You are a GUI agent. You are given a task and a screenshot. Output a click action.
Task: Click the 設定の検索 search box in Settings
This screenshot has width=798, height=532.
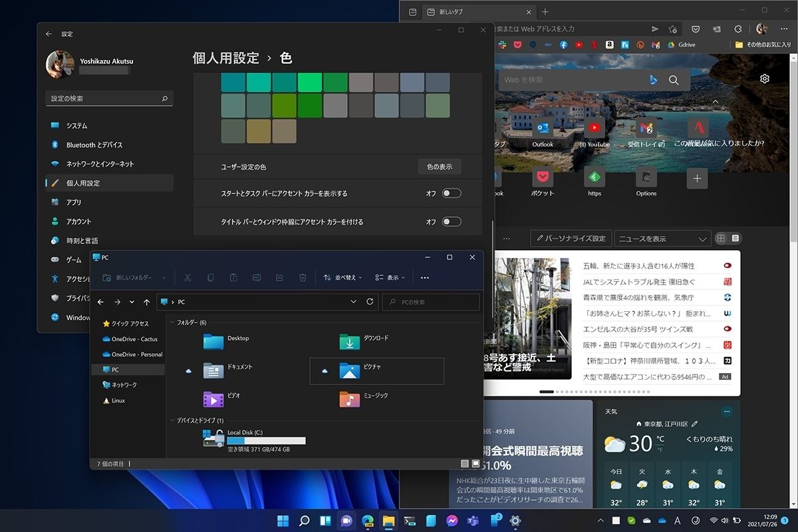(x=109, y=98)
